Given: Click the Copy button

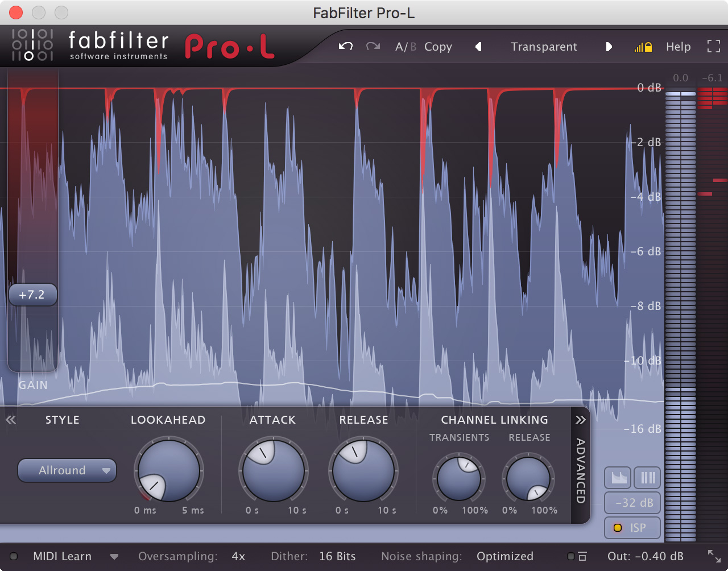Looking at the screenshot, I should tap(438, 47).
